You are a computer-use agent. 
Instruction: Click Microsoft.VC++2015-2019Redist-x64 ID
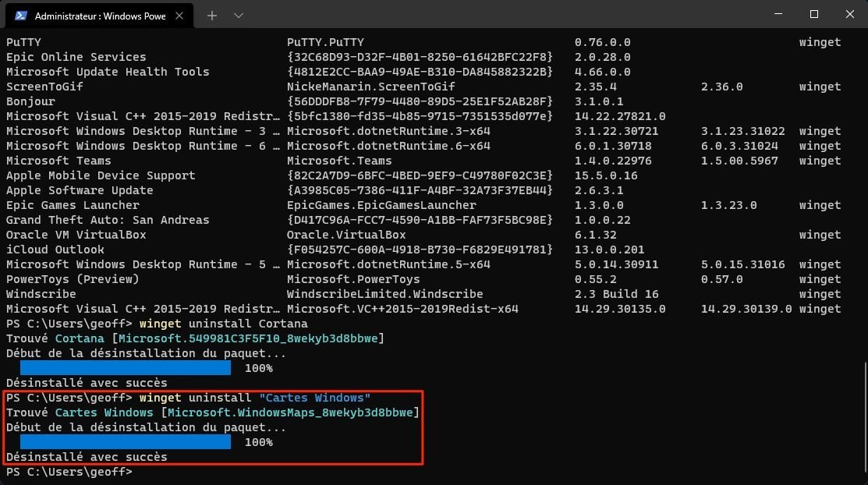coord(402,309)
